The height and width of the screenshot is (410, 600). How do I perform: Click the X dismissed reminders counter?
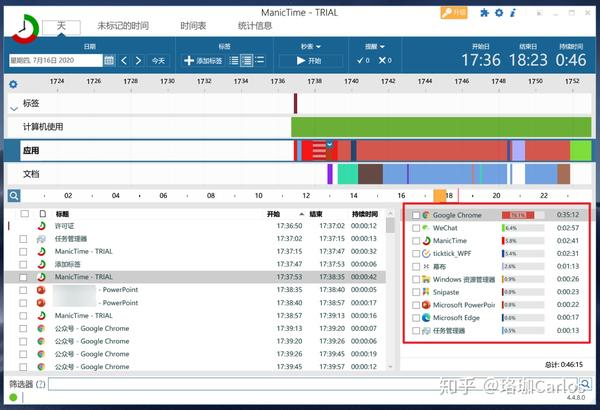[385, 60]
